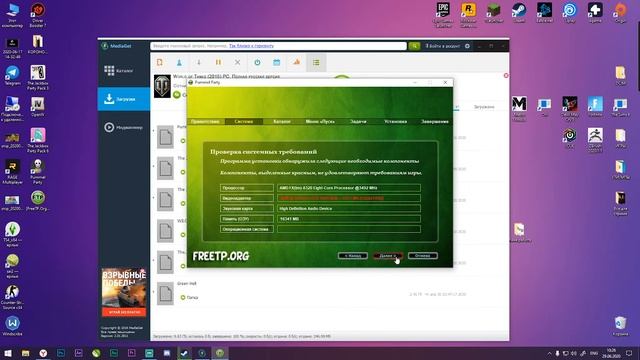Image resolution: width=640 pixels, height=360 pixels.
Task: Click the ad banner in MediaGet sidebar
Action: click(x=124, y=292)
